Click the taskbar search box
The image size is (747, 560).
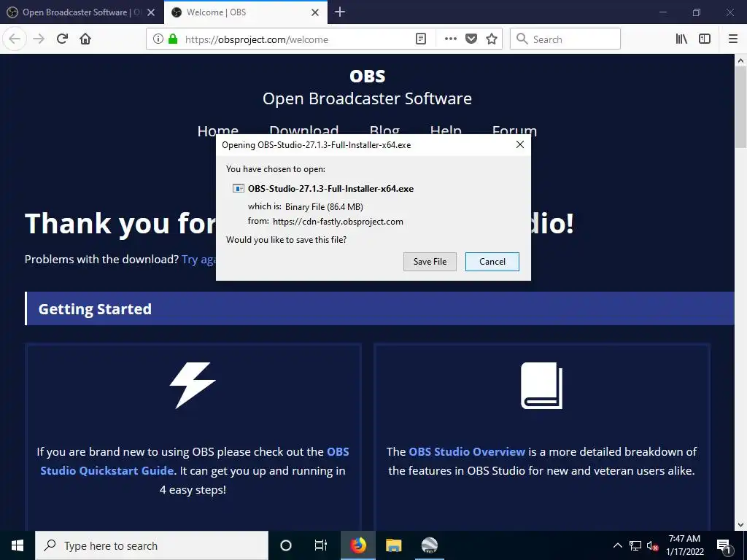click(152, 545)
